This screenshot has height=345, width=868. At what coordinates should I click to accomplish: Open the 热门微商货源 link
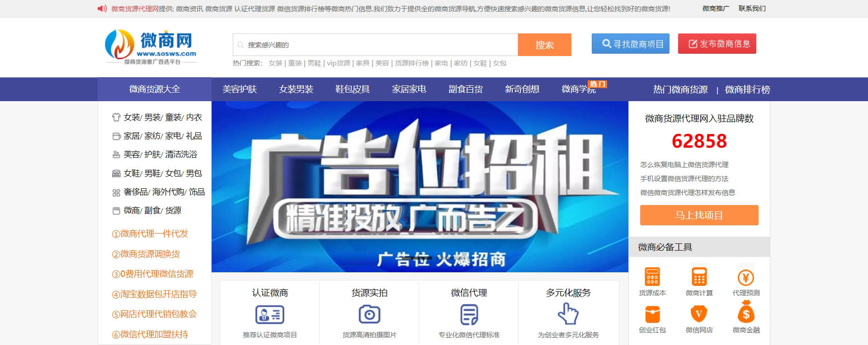680,90
